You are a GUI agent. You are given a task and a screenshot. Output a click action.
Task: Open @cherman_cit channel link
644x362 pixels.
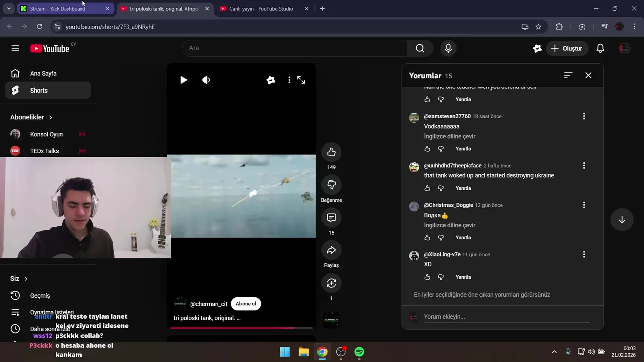[209, 304]
